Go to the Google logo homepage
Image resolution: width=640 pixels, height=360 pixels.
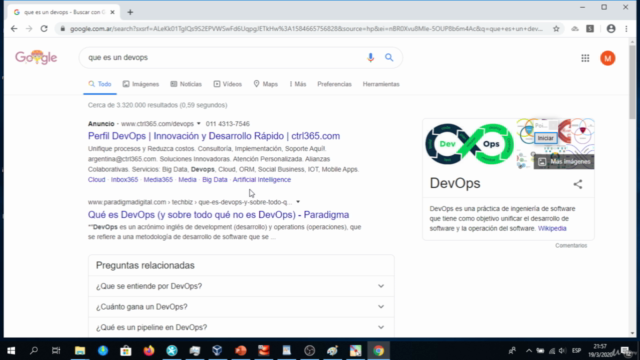(36, 58)
